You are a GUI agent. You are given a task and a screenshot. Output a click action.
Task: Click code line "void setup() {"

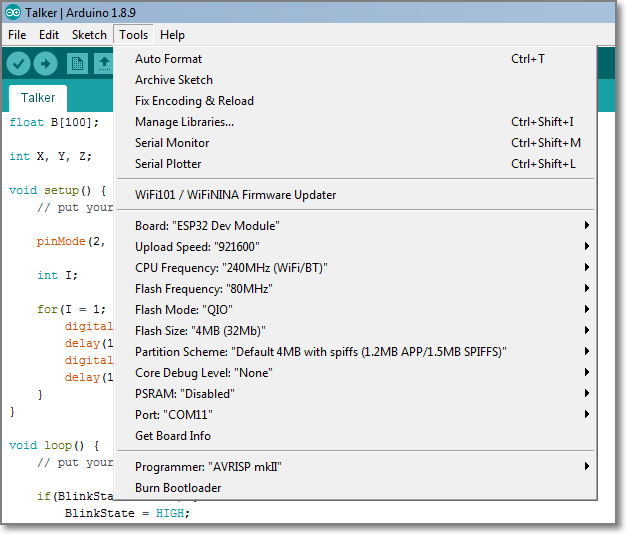pos(57,190)
